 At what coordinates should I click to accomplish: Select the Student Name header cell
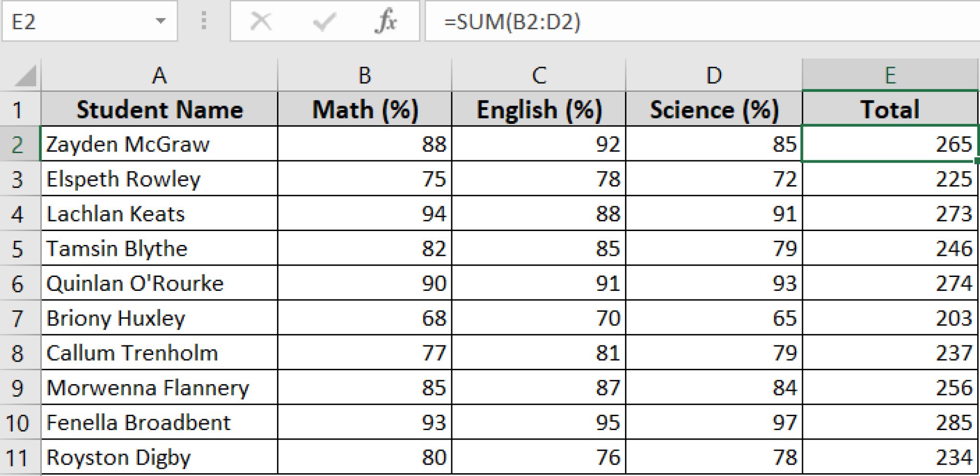click(x=159, y=109)
